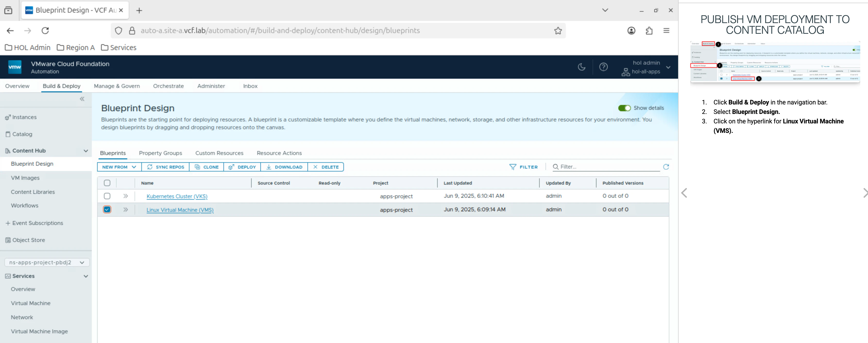Click the CLONE button
The height and width of the screenshot is (343, 868).
point(206,167)
